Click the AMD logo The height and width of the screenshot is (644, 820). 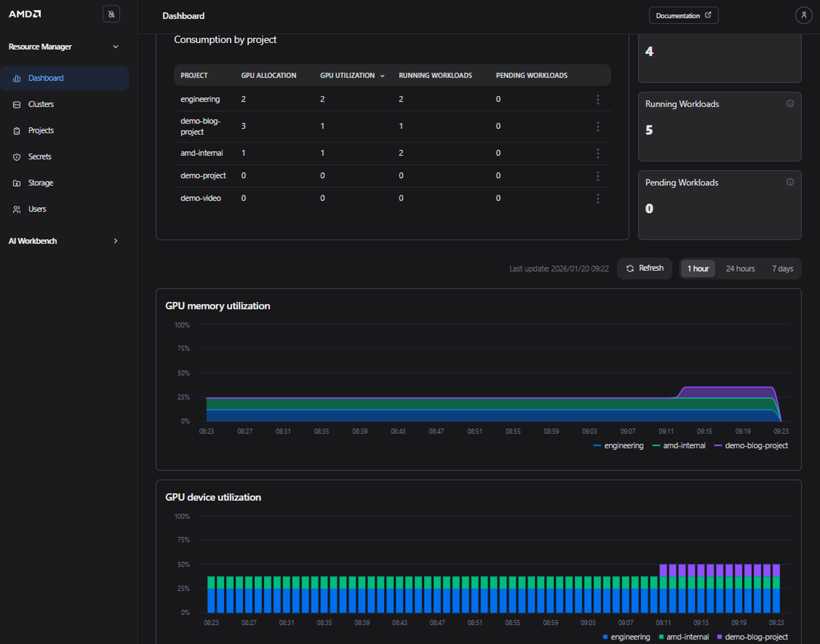[25, 14]
